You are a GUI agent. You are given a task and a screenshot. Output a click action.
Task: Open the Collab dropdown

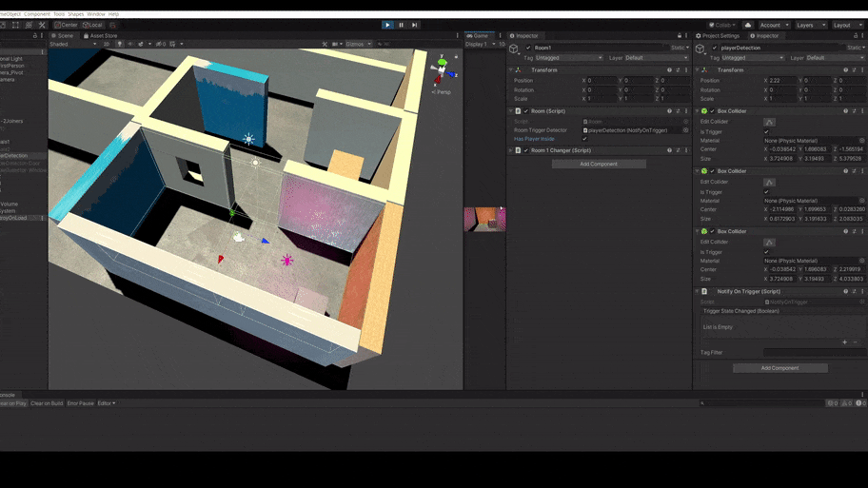pos(722,25)
